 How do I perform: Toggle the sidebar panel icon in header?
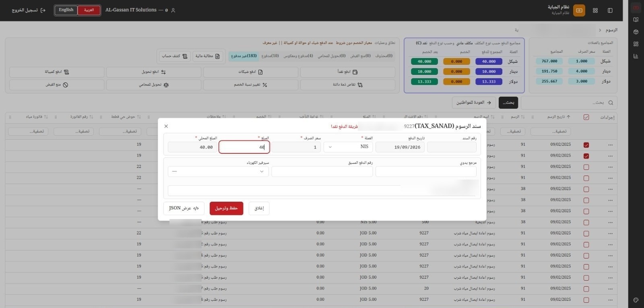[x=610, y=10]
